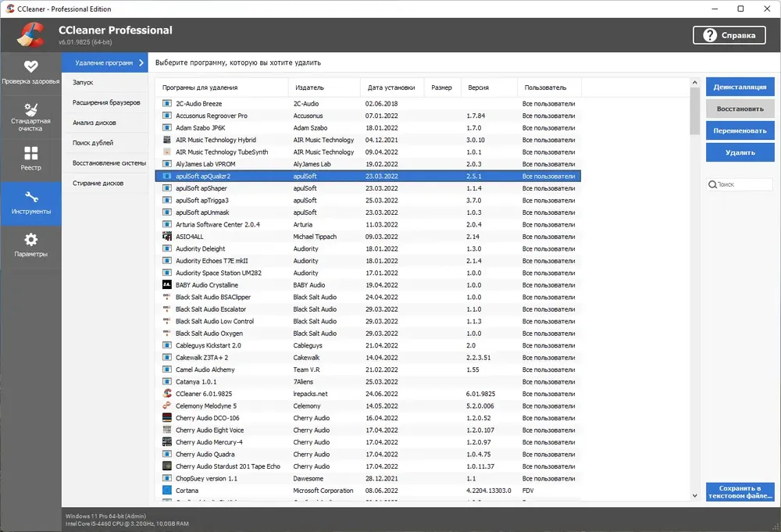Viewport: 781px width, 532px height.
Task: Sort by Дата установки column header
Action: 392,87
